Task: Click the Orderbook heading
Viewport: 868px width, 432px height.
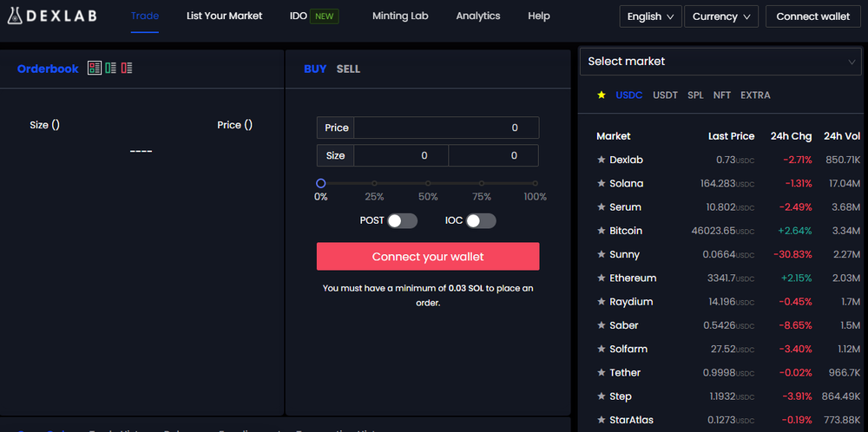Action: (48, 69)
